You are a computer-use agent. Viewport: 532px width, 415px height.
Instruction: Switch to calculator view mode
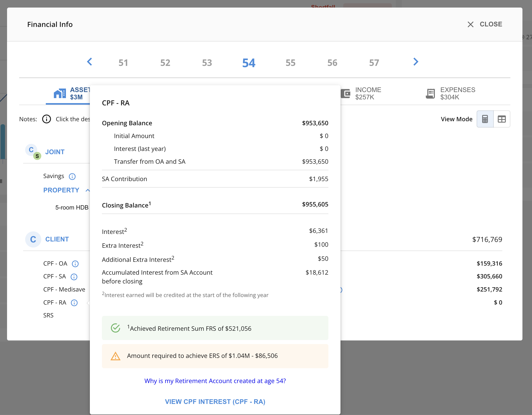(485, 119)
